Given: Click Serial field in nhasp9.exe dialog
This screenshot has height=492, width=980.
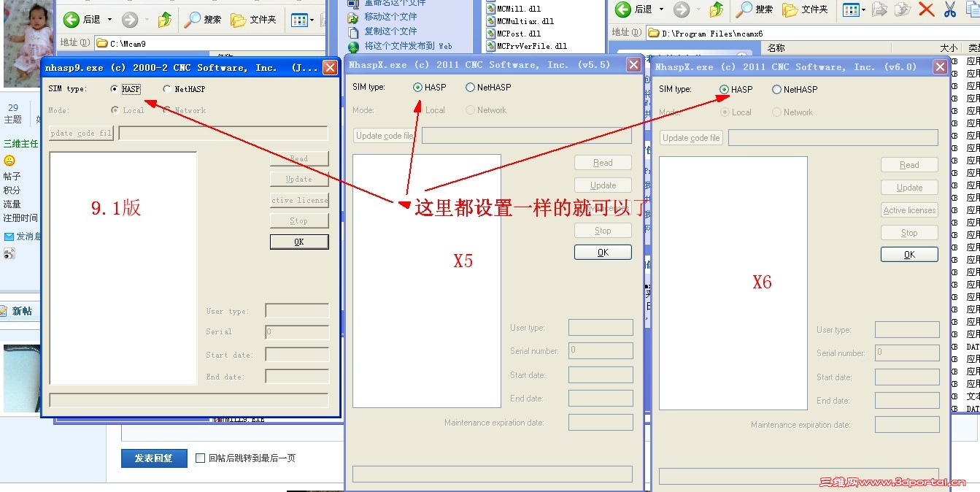Looking at the screenshot, I should pyautogui.click(x=297, y=332).
